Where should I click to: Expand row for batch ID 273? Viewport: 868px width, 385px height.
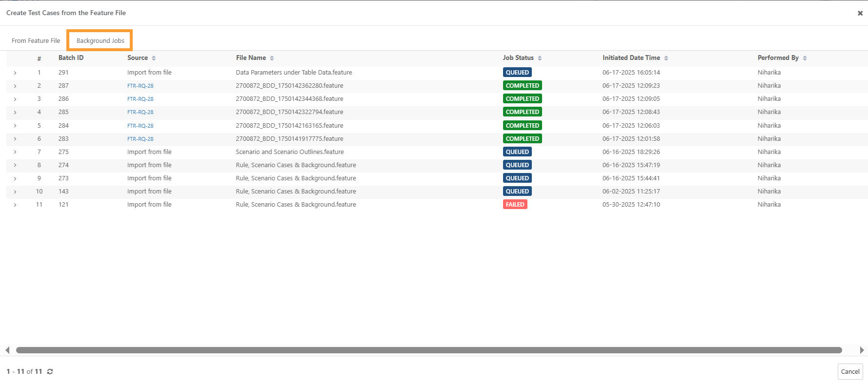15,178
